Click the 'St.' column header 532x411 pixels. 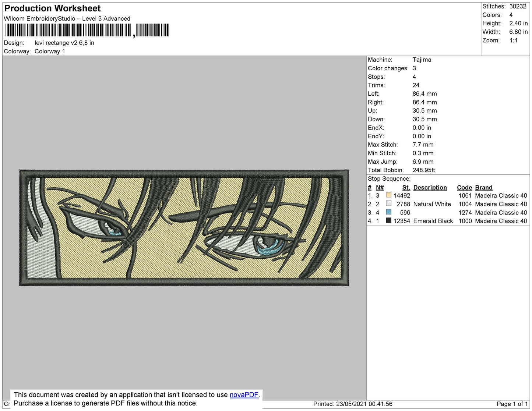[x=406, y=188]
